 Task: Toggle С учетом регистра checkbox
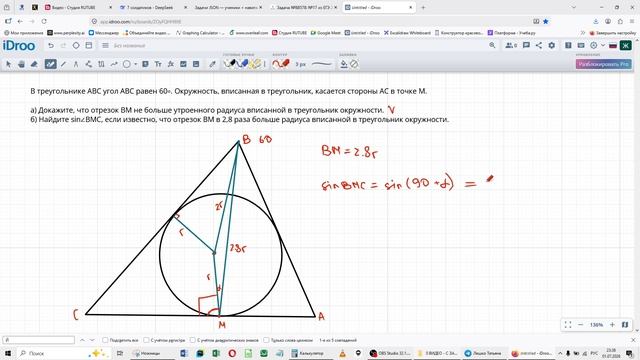point(146,340)
